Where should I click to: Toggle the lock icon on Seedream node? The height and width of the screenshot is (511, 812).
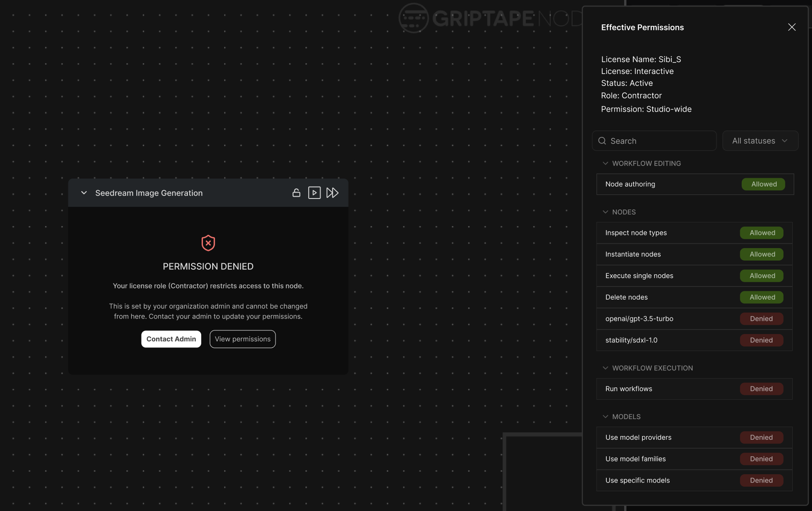296,193
